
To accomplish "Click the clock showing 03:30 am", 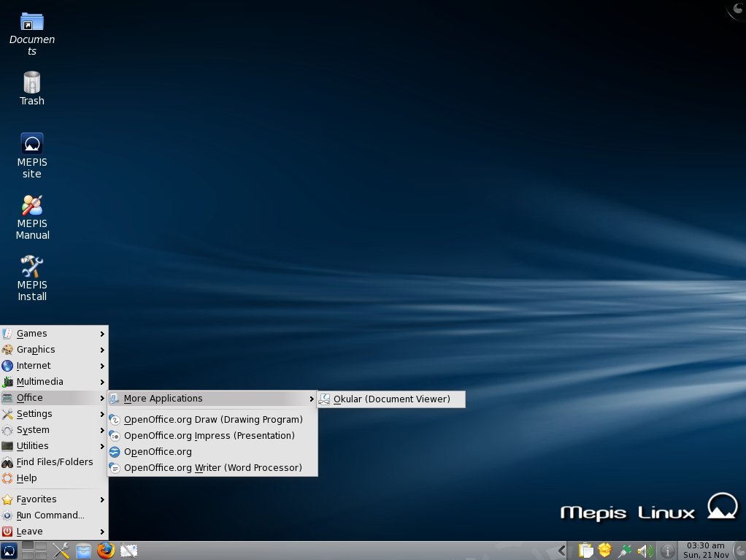I will pyautogui.click(x=706, y=551).
